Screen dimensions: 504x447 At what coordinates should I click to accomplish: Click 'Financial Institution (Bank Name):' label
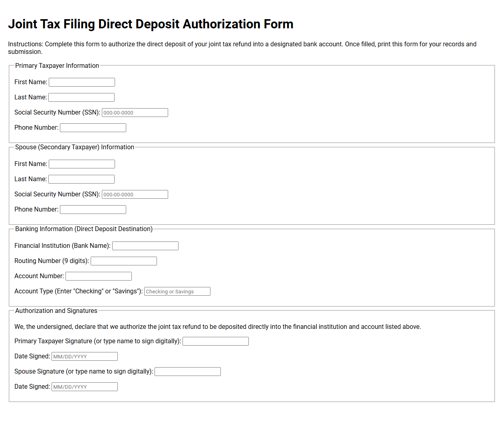pyautogui.click(x=62, y=246)
